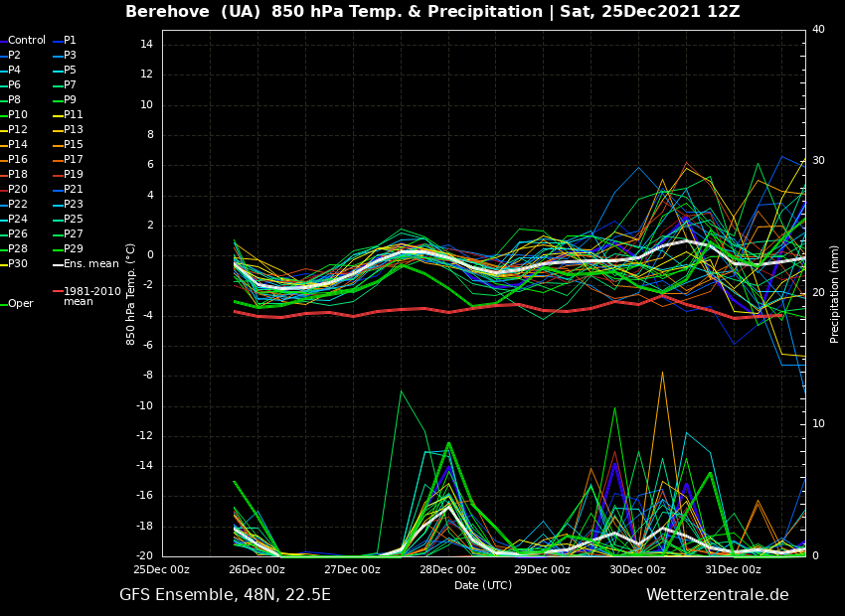Select the 1981-2010 mean legend entry

91,296
